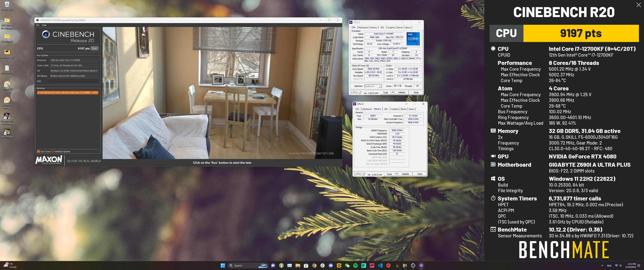Viewport: 644px width, 270px height.
Task: Click Close button in the lower CPU-Z window
Action: pos(420,174)
